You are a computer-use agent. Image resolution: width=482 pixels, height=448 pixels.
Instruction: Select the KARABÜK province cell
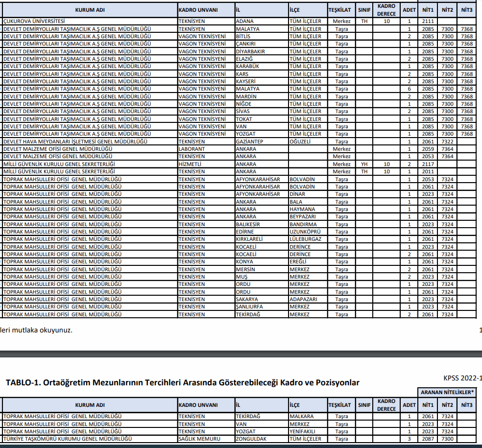(x=262, y=66)
